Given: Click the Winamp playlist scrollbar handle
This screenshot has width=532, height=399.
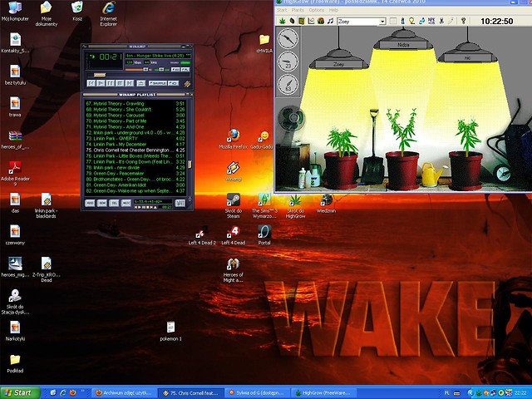Looking at the screenshot, I should tap(190, 164).
